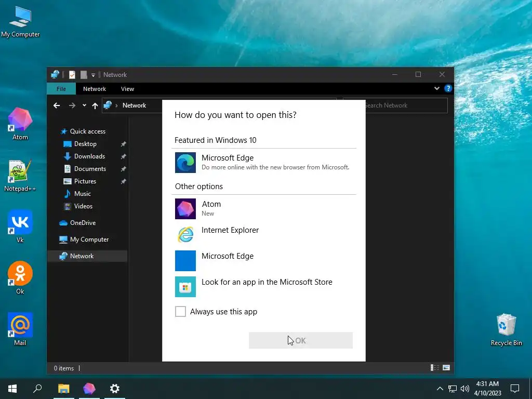Select Atom in Other options
The height and width of the screenshot is (399, 532).
pos(263,209)
